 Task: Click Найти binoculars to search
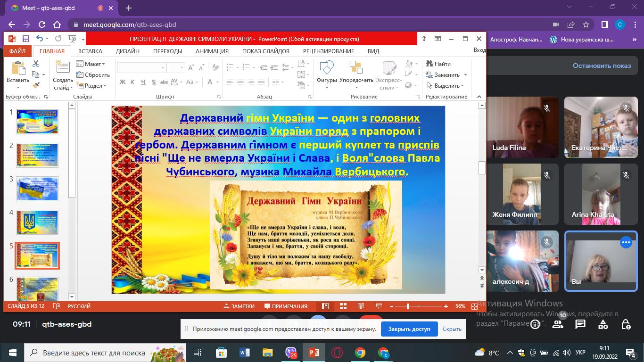click(x=438, y=64)
